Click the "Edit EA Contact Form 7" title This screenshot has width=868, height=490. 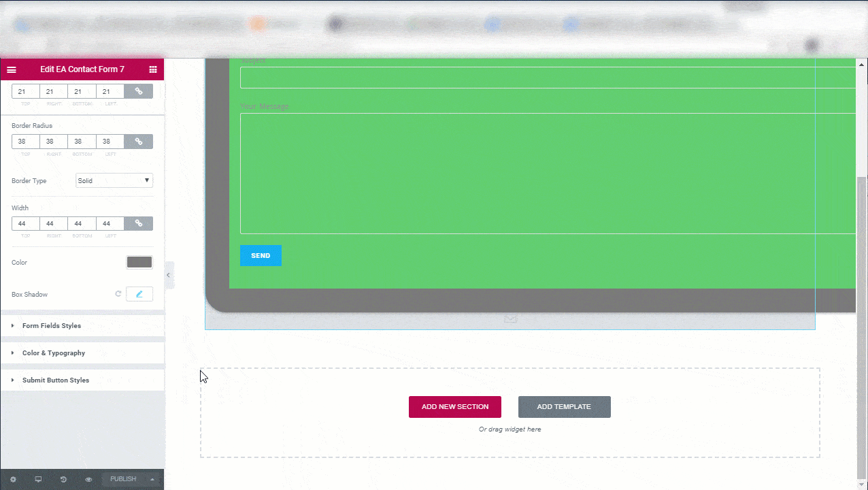click(x=82, y=69)
